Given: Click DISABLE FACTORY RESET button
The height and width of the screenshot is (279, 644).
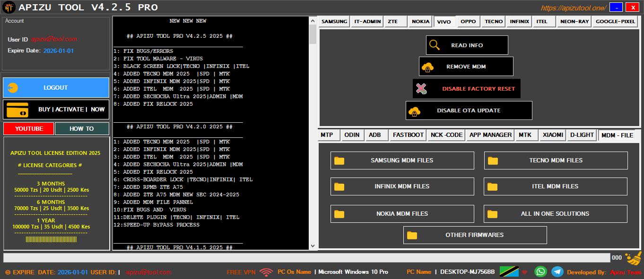Looking at the screenshot, I should [x=467, y=89].
